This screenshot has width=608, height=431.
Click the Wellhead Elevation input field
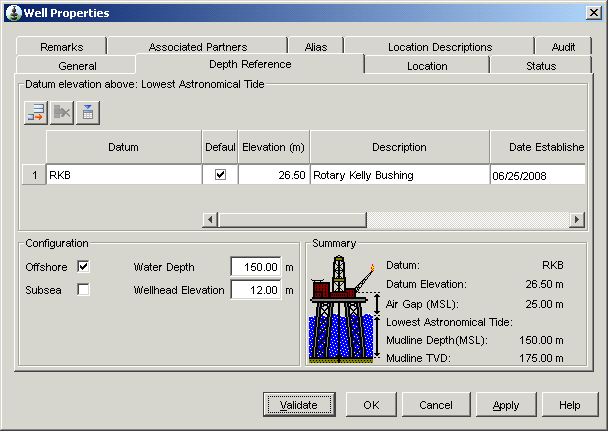256,290
